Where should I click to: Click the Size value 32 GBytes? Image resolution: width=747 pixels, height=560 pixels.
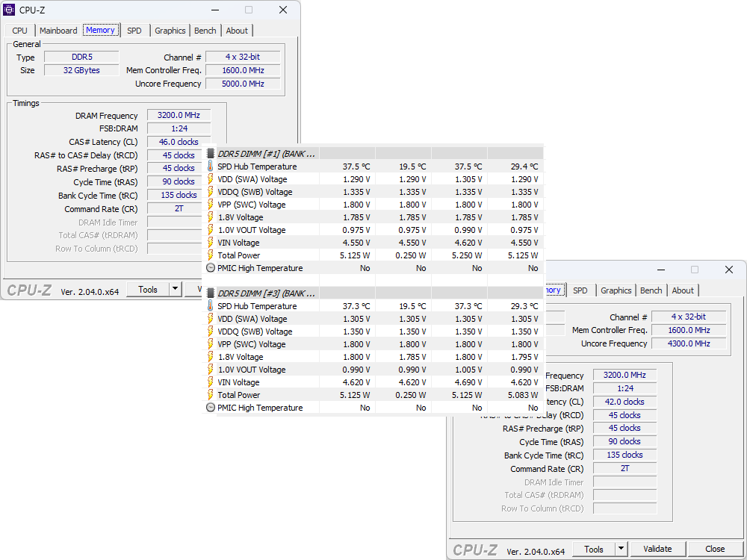point(81,70)
